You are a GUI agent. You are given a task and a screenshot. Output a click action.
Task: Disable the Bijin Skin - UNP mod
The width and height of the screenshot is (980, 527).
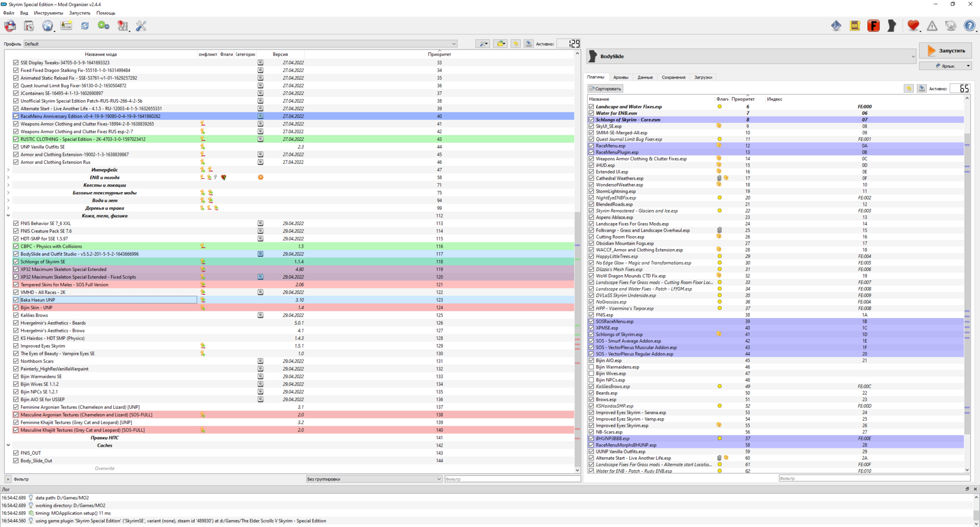coord(16,308)
